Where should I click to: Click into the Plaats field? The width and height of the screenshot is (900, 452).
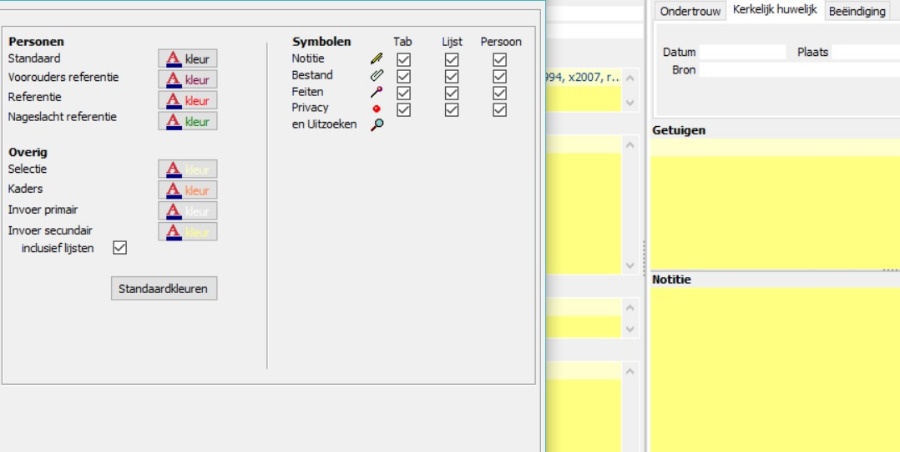coord(864,52)
